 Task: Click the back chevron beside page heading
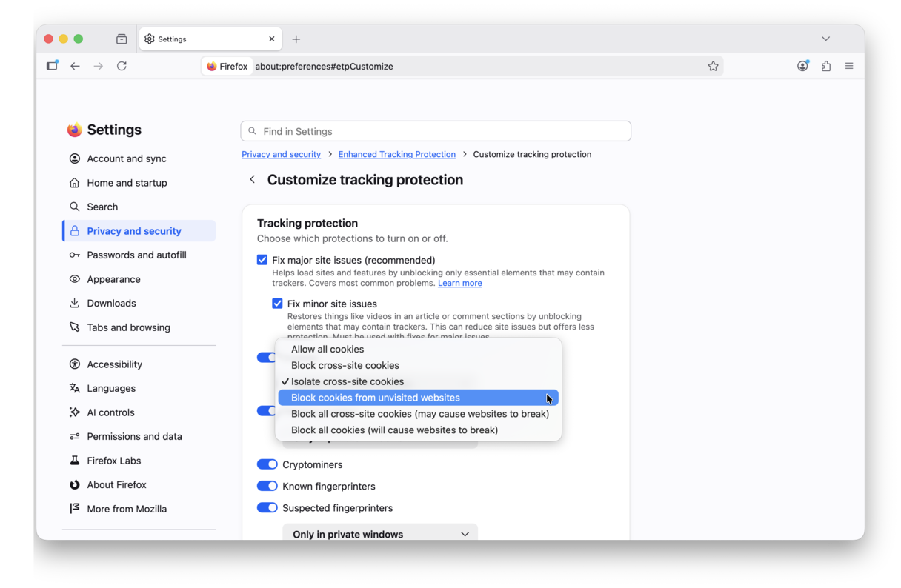pos(253,179)
